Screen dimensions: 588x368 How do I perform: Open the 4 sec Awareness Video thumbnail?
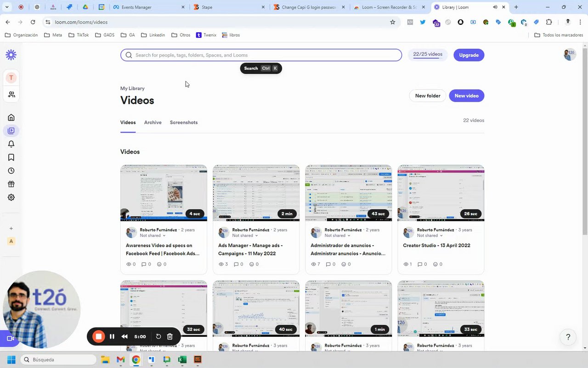[x=164, y=193]
